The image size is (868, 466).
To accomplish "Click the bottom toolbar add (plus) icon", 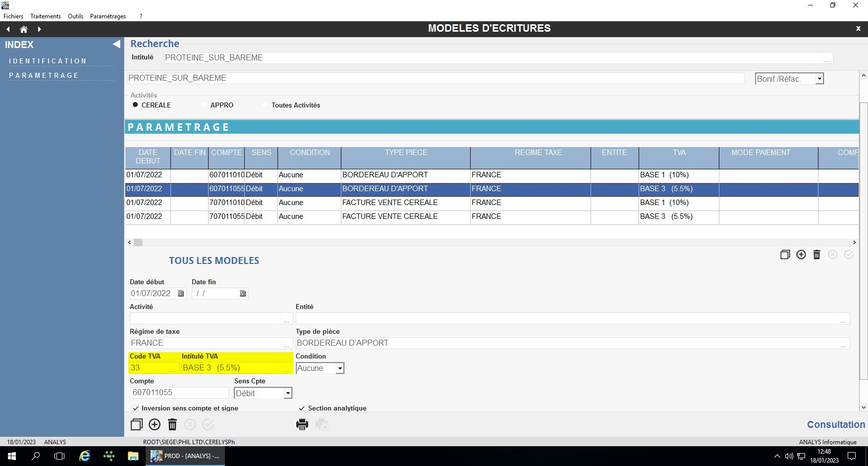I will [x=155, y=424].
